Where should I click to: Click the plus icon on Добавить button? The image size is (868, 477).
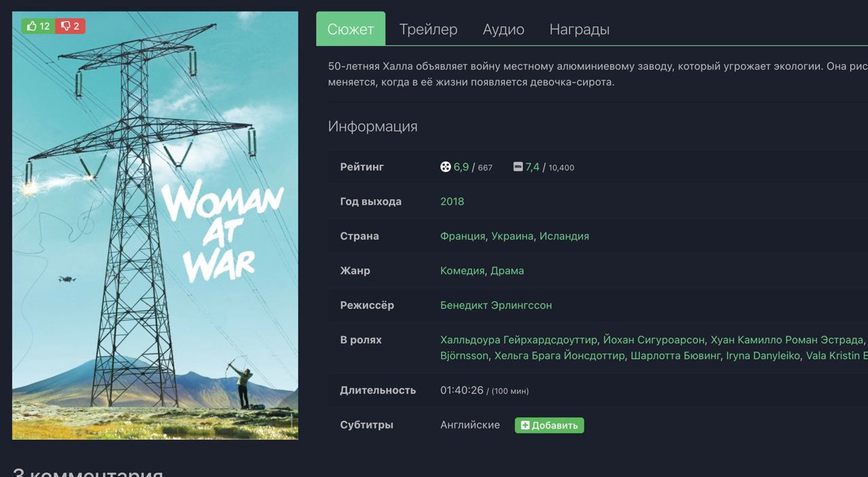(x=525, y=426)
